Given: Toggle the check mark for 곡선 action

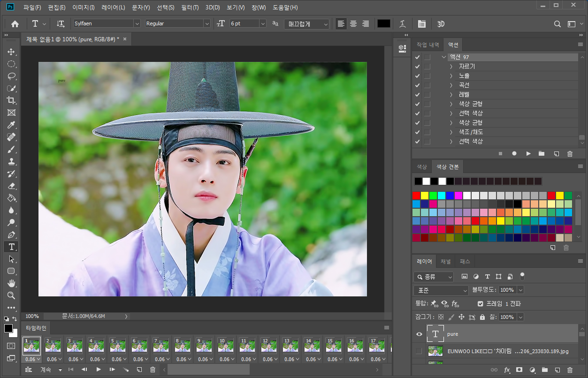Looking at the screenshot, I should point(417,85).
